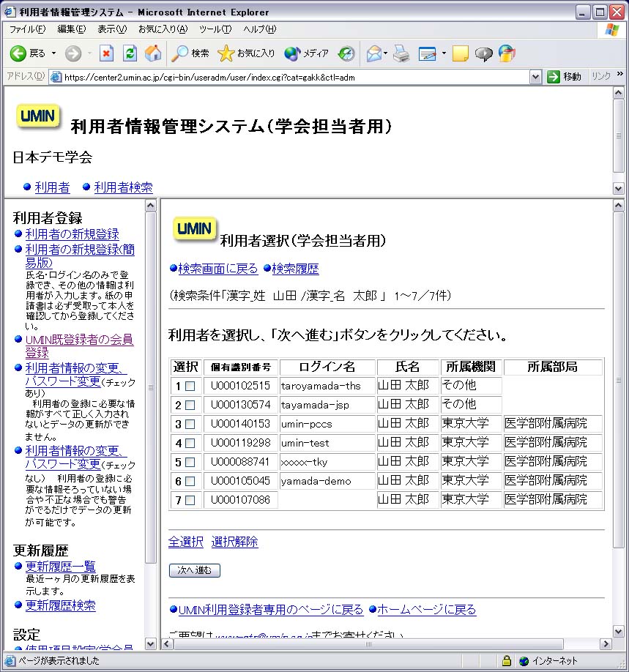Click the IE Stop button
Image resolution: width=629 pixels, height=672 pixels.
107,53
